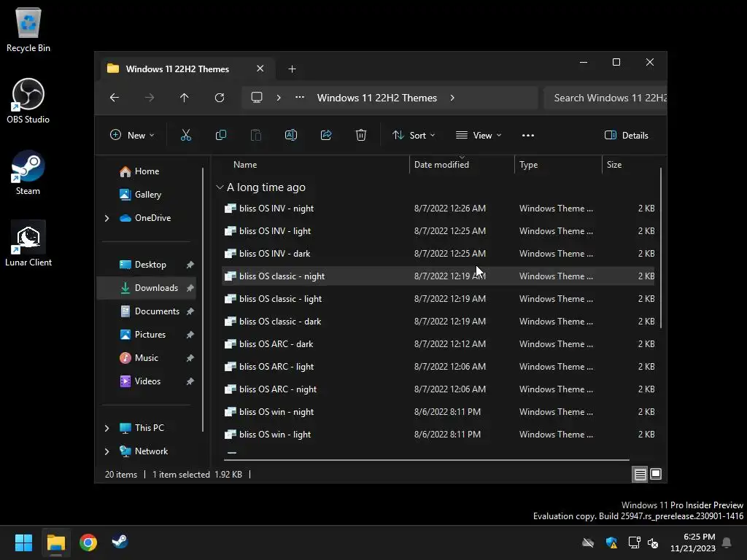Go to Home in navigation pane
Viewport: 747px width, 560px height.
(147, 171)
